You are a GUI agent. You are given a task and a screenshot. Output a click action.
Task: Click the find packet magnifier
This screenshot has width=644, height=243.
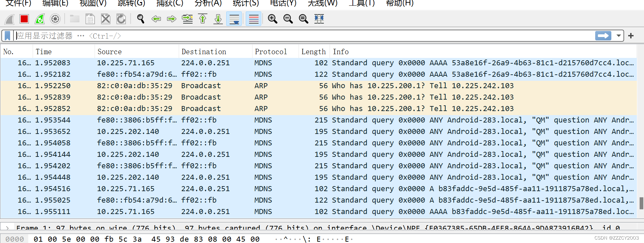click(140, 19)
